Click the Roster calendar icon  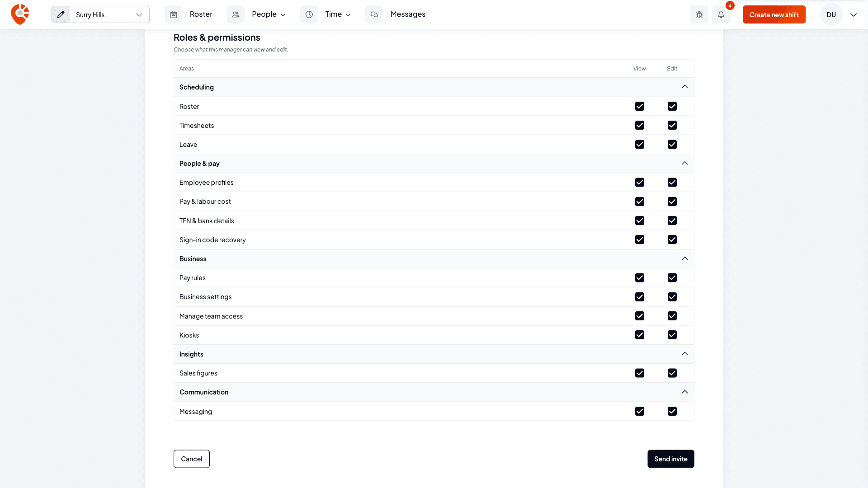[174, 14]
